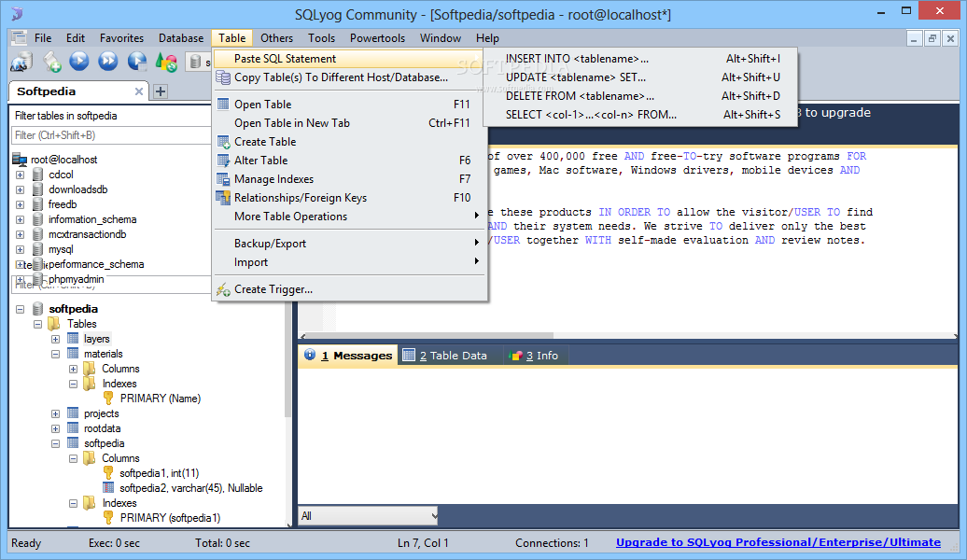Collapse the Tables folder node
The image size is (967, 560).
pos(37,324)
